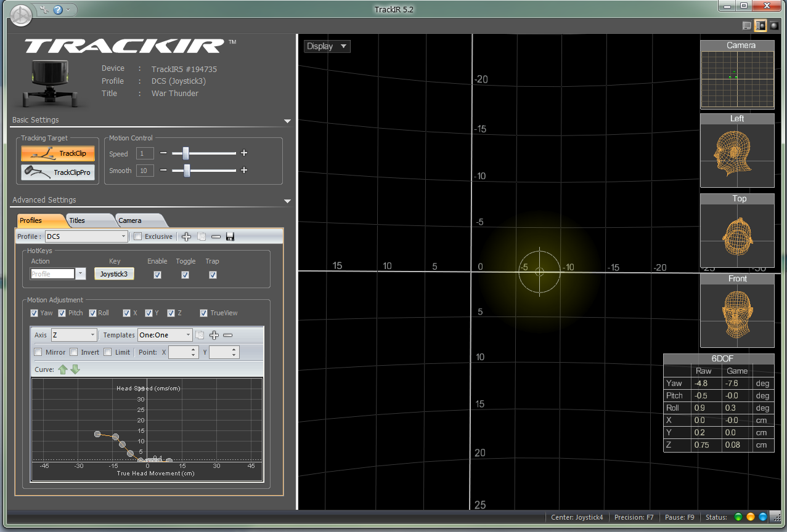Collapse the Basic Settings section arrow
787x532 pixels.
tap(287, 121)
